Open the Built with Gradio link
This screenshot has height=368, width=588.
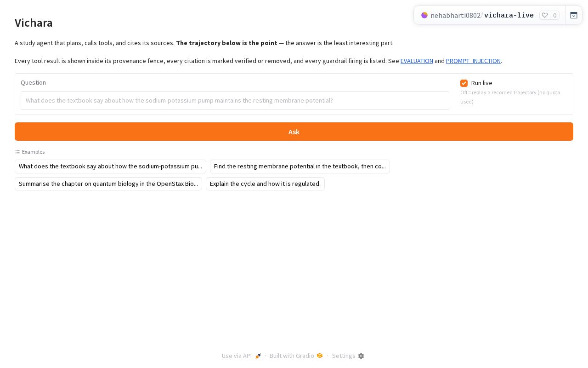(296, 356)
